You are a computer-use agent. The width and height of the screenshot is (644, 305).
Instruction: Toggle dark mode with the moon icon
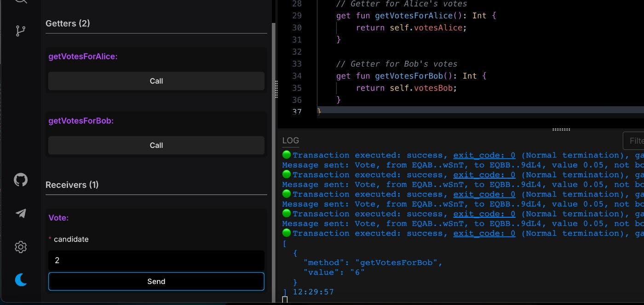(21, 280)
